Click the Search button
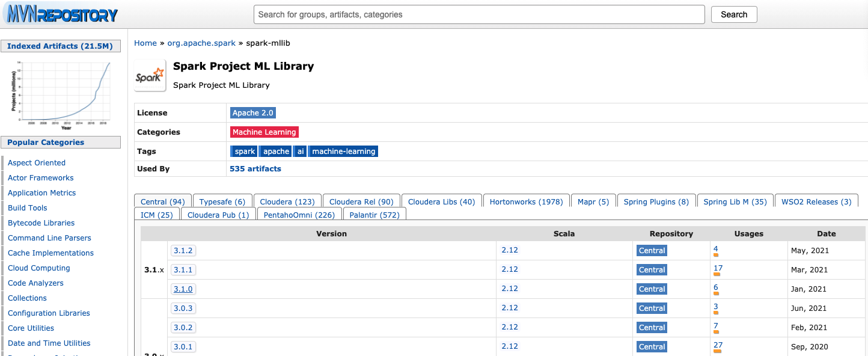868x356 pixels. click(733, 14)
